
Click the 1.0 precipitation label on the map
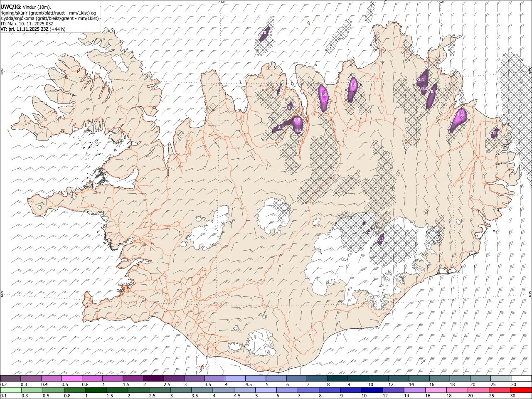tap(353, 85)
